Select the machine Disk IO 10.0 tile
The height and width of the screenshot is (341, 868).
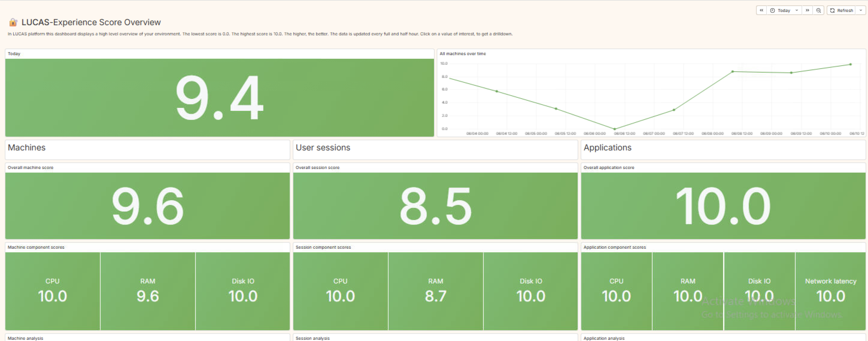point(243,291)
